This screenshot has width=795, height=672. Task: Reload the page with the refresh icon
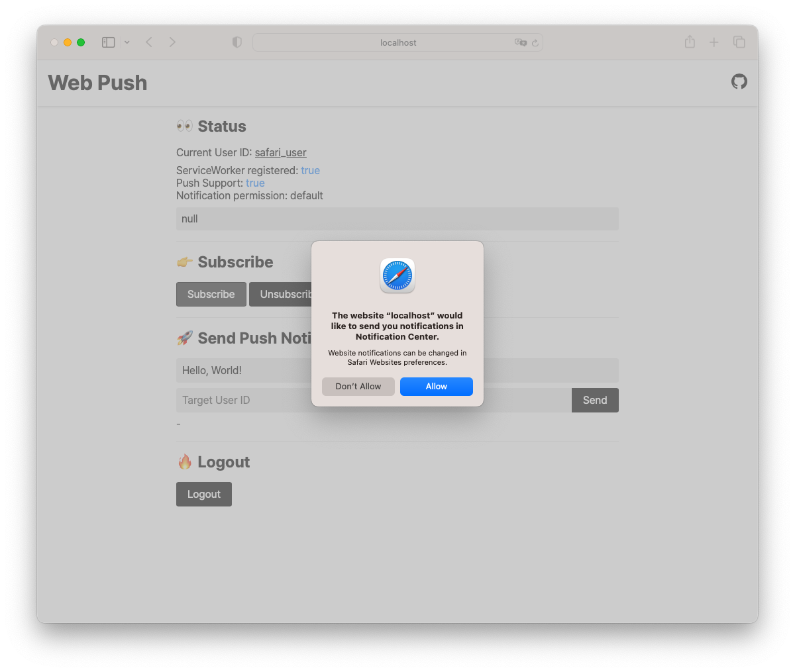535,43
